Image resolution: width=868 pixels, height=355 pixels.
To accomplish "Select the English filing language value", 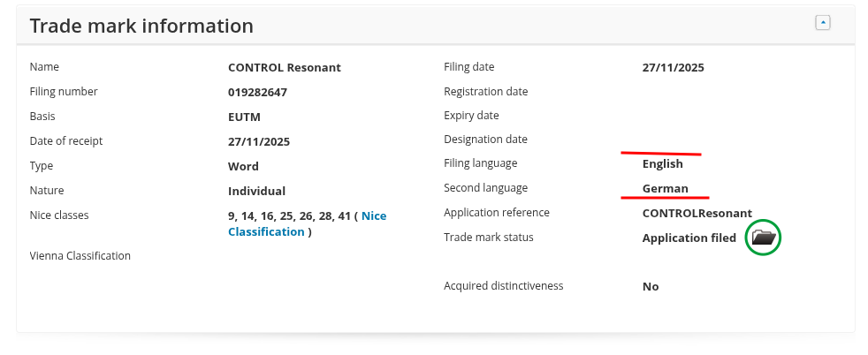I will click(x=662, y=163).
